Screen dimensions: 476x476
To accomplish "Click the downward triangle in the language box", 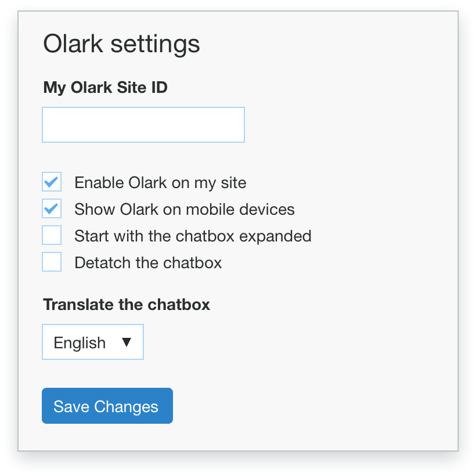I will click(128, 342).
